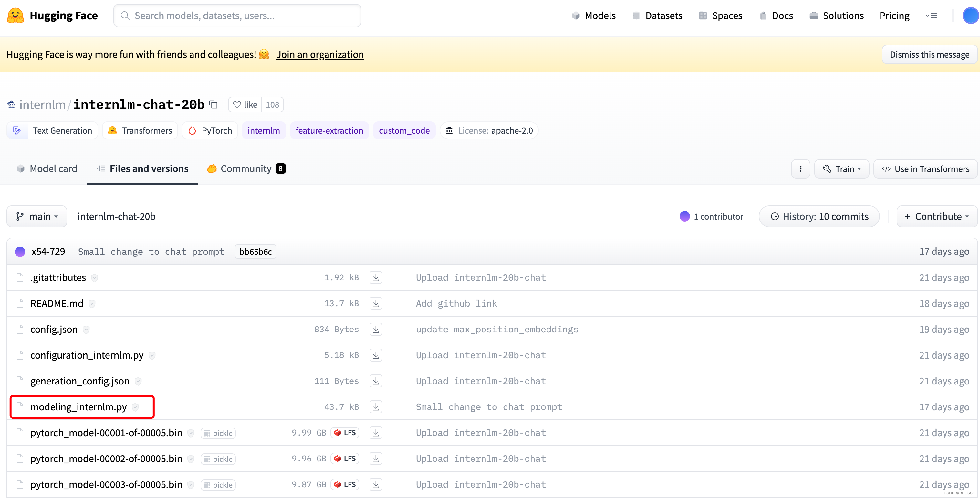980x498 pixels.
Task: Click the three-dot more options button
Action: pos(800,169)
